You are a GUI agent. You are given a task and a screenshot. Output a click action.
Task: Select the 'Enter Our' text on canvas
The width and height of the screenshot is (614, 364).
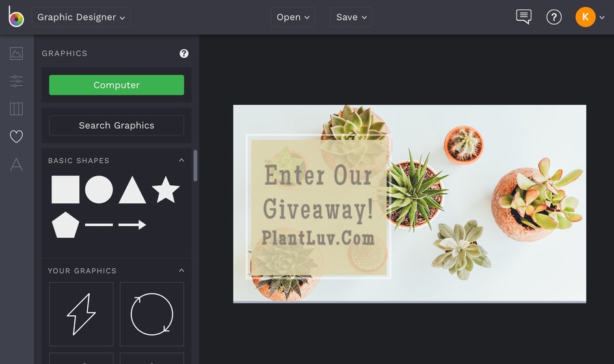tap(318, 175)
